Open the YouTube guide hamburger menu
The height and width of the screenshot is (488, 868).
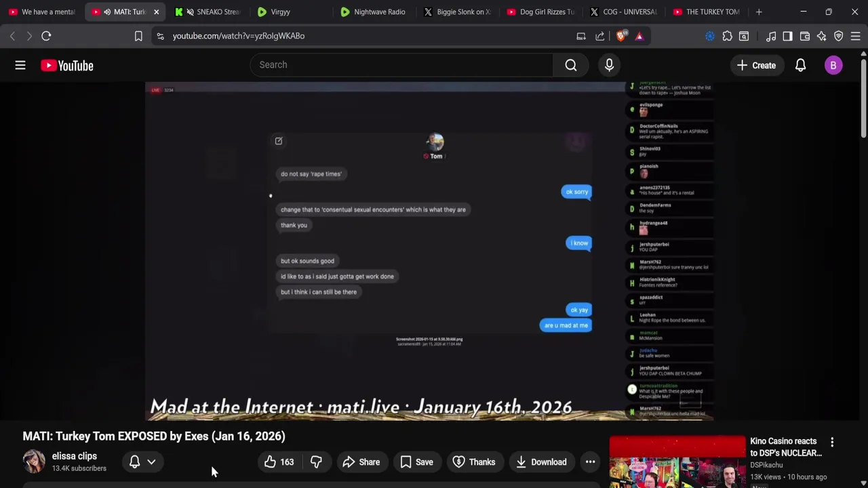tap(20, 65)
